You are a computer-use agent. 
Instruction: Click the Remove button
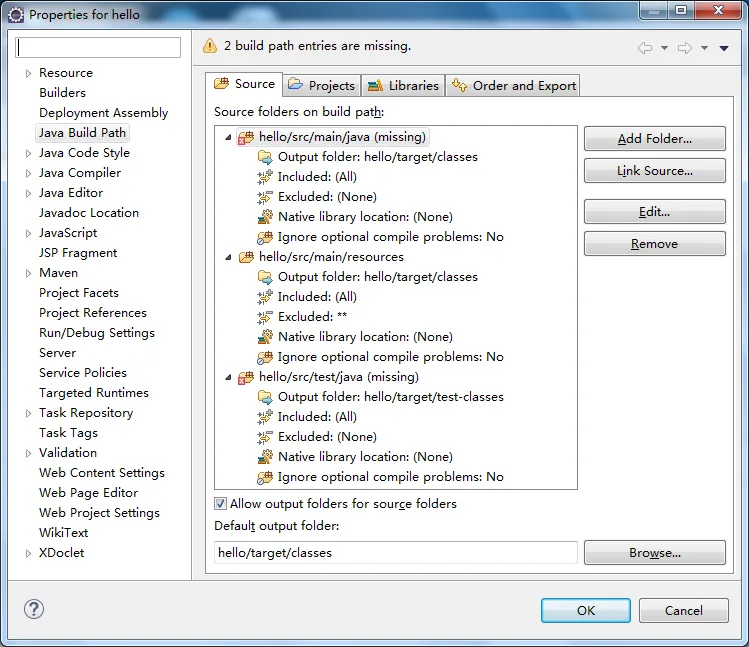point(654,244)
